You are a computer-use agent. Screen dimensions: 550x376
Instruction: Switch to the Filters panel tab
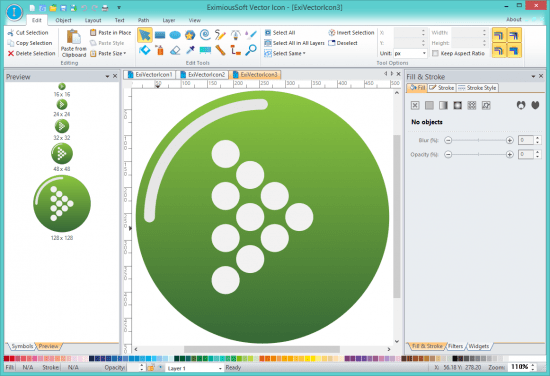(x=455, y=346)
